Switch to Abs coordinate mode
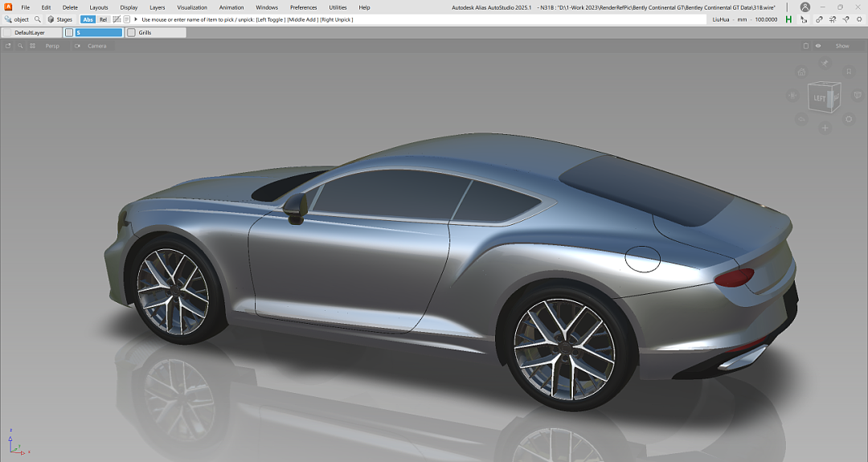This screenshot has height=462, width=868. 88,19
